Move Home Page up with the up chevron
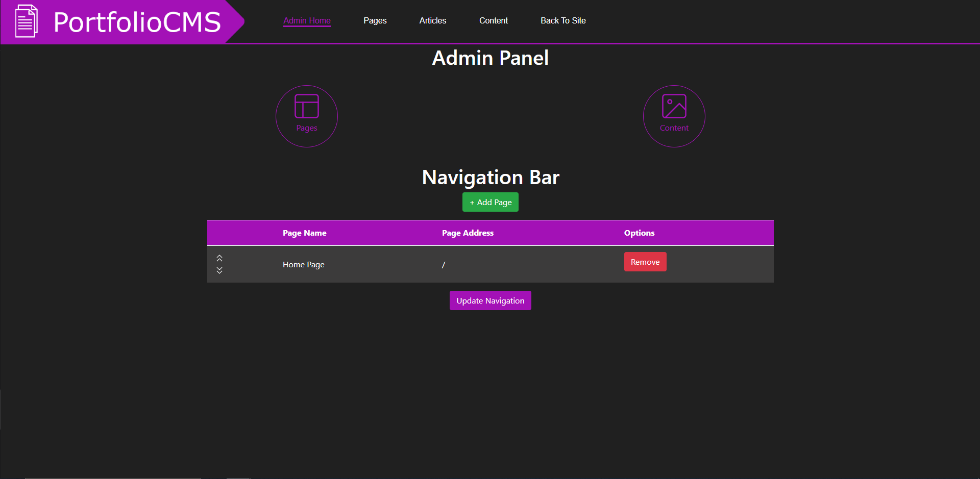Image resolution: width=980 pixels, height=479 pixels. pyautogui.click(x=219, y=258)
